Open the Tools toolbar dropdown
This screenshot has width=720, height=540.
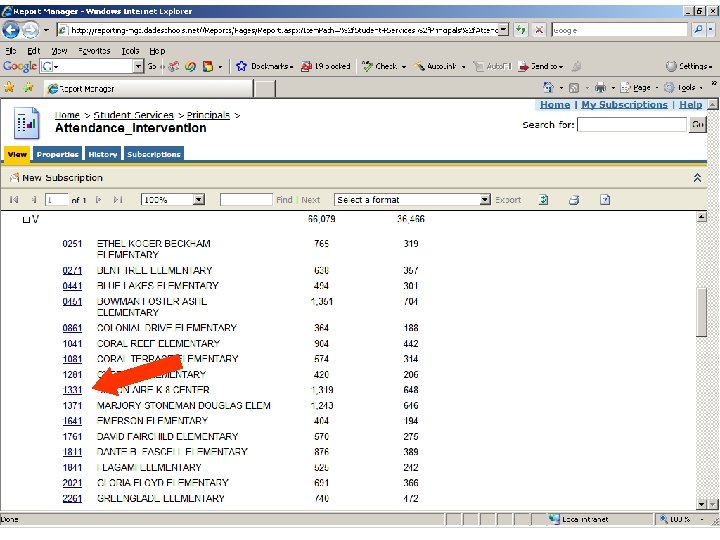coord(701,88)
